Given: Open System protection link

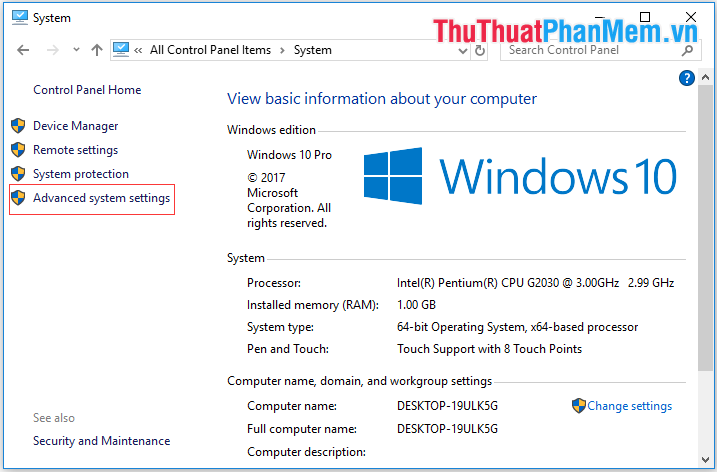Looking at the screenshot, I should [x=81, y=174].
